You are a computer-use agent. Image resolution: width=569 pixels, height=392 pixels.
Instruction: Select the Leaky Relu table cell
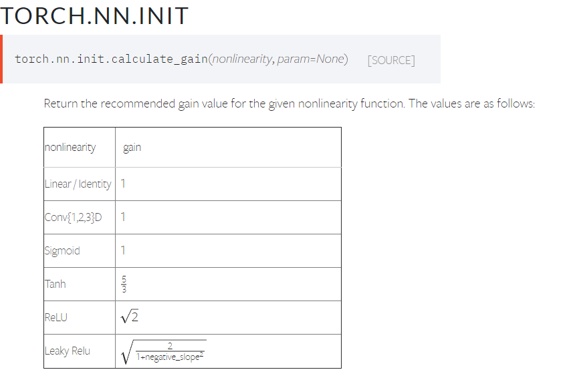tap(80, 351)
